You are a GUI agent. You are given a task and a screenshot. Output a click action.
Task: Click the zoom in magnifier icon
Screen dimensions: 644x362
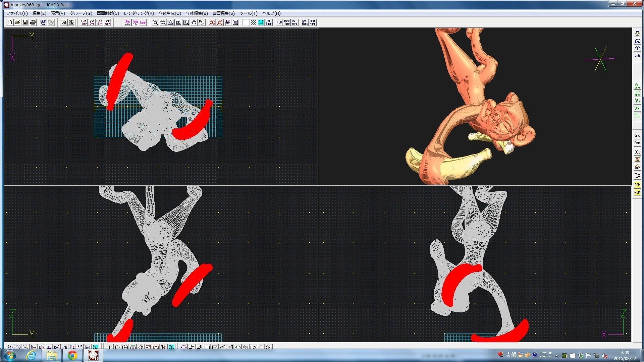pyautogui.click(x=155, y=22)
